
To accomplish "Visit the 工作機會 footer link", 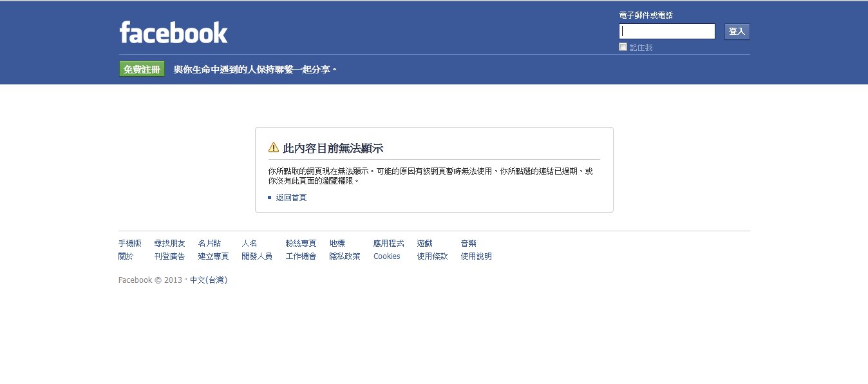I will (301, 256).
